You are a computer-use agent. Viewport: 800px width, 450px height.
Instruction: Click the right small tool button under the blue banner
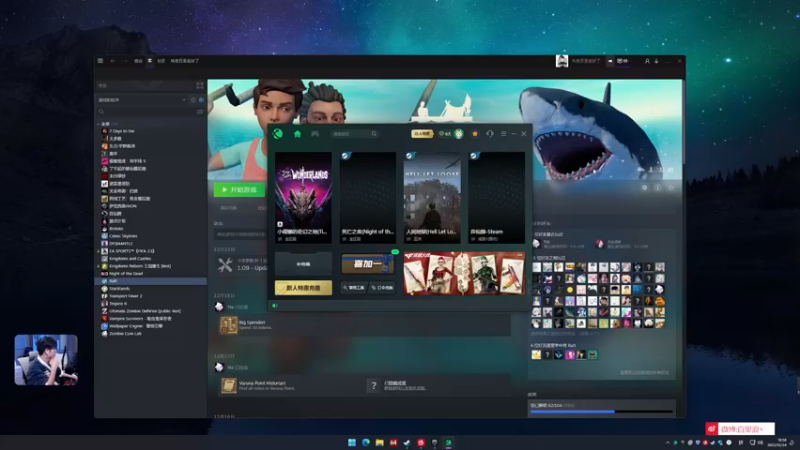382,288
